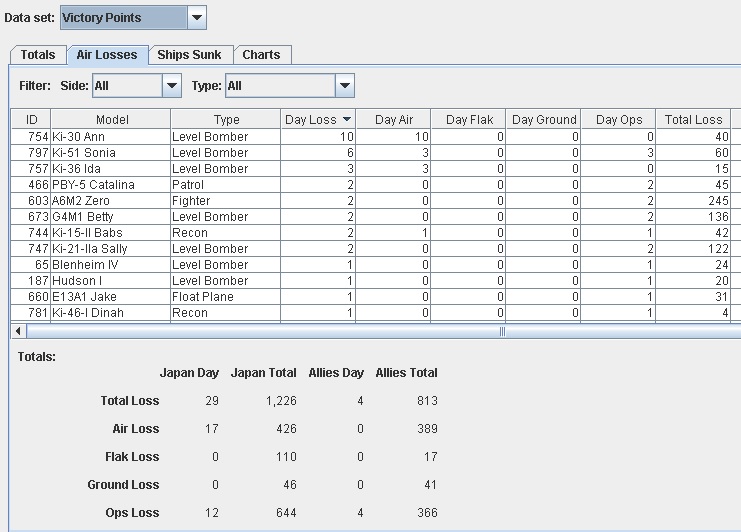Image resolution: width=741 pixels, height=532 pixels.
Task: Select the Ki-30 Ann row
Action: (110, 137)
